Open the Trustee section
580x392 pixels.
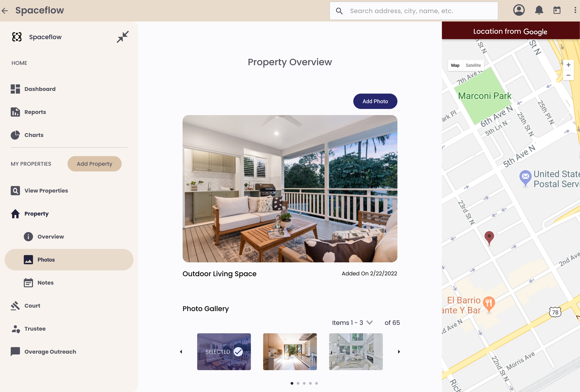[35, 329]
